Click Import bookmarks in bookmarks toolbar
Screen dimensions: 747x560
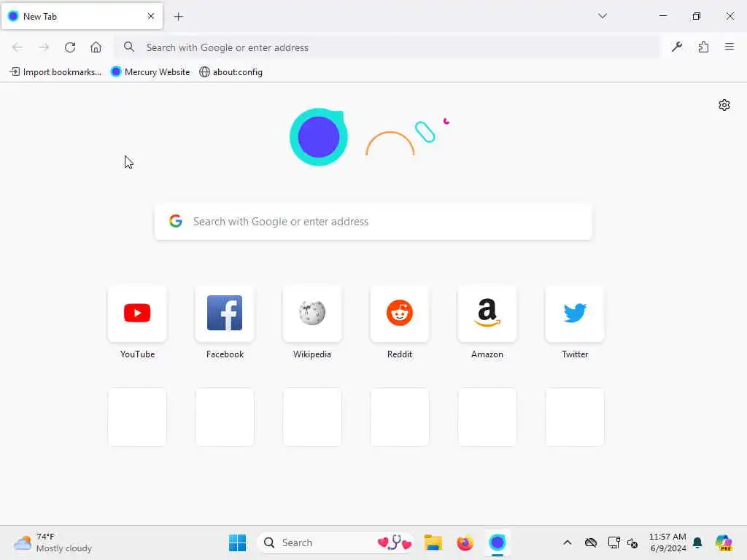pos(55,72)
